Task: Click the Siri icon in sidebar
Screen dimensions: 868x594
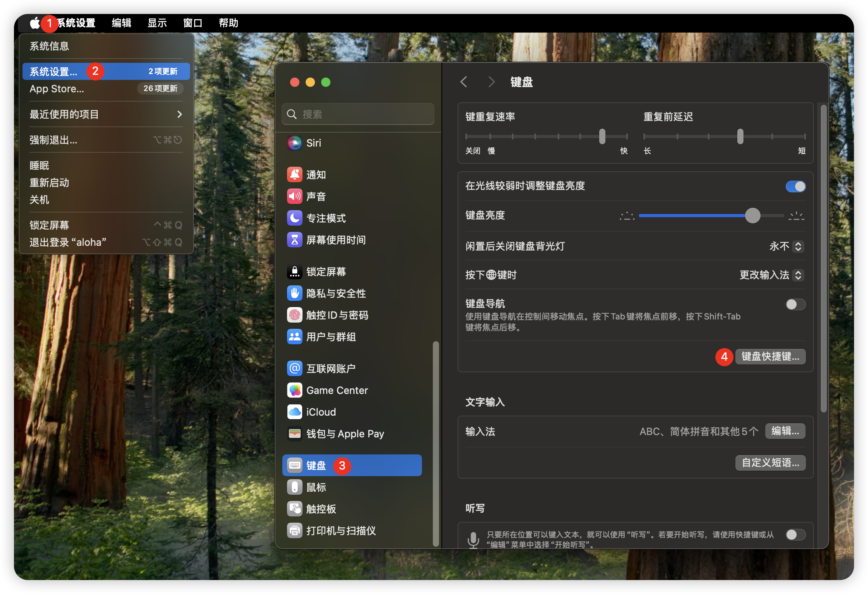Action: click(x=295, y=143)
